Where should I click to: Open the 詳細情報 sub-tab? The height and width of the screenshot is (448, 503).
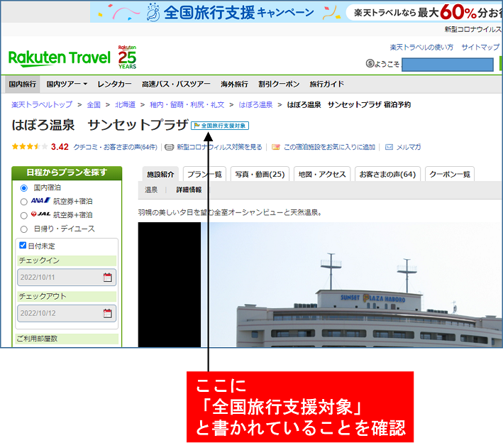(189, 190)
